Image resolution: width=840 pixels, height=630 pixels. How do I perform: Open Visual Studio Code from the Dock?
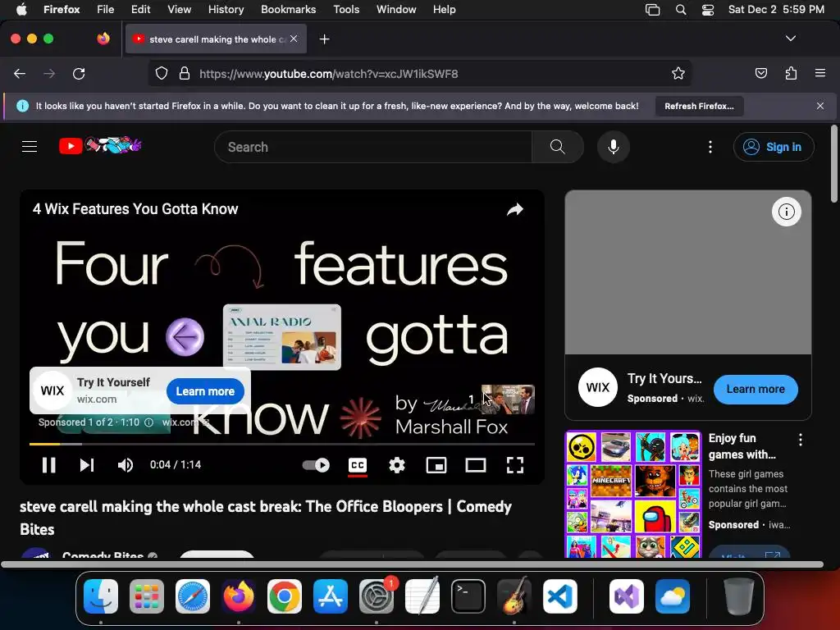[x=559, y=596]
